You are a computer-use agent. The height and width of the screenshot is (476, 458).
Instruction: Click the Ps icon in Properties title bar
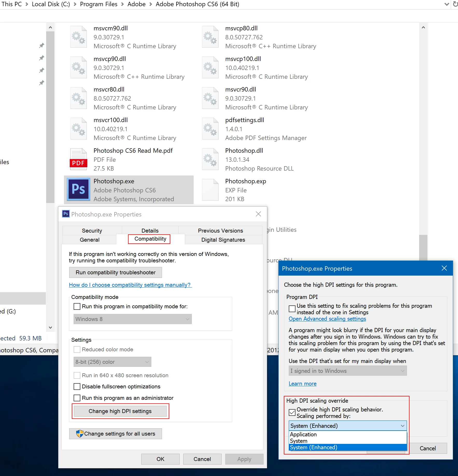point(66,214)
